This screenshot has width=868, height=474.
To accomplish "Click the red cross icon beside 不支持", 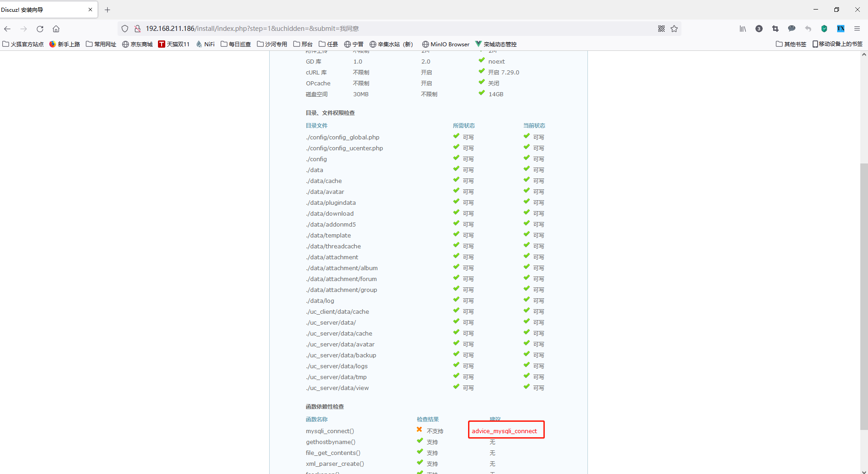I will click(419, 430).
